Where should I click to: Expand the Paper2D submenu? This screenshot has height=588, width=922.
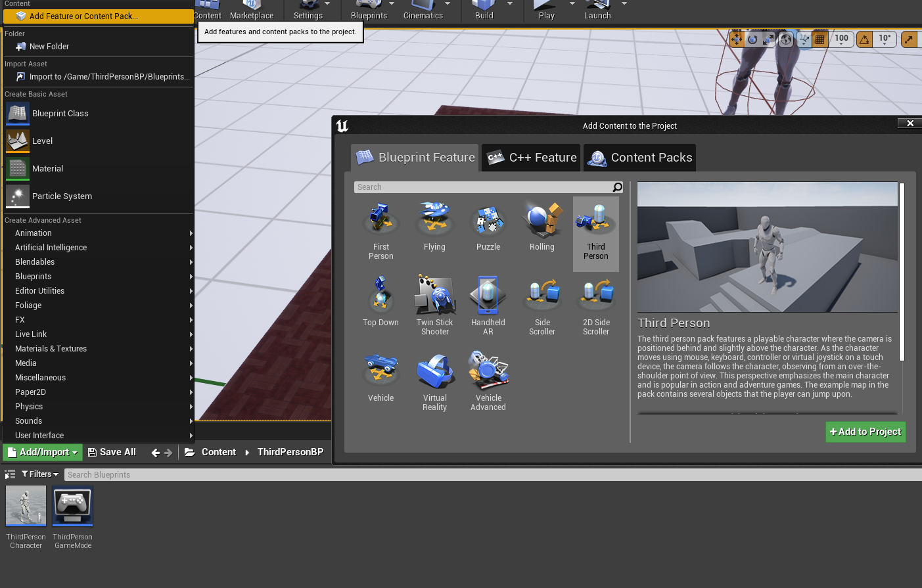99,392
